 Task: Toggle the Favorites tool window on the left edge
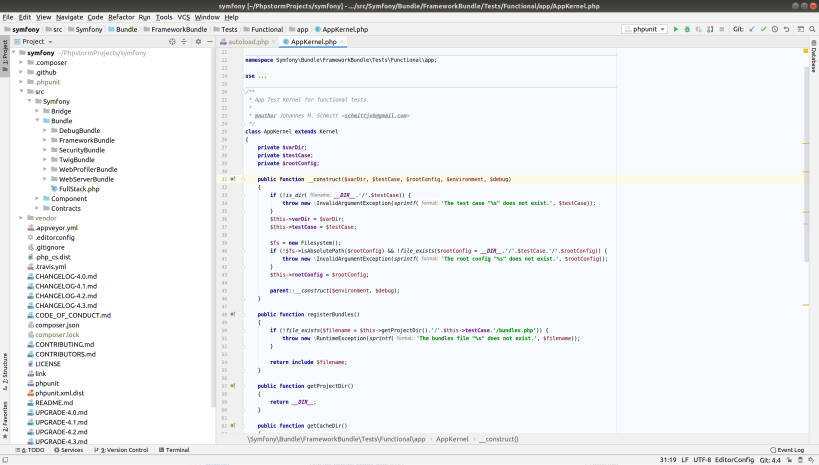(x=5, y=420)
